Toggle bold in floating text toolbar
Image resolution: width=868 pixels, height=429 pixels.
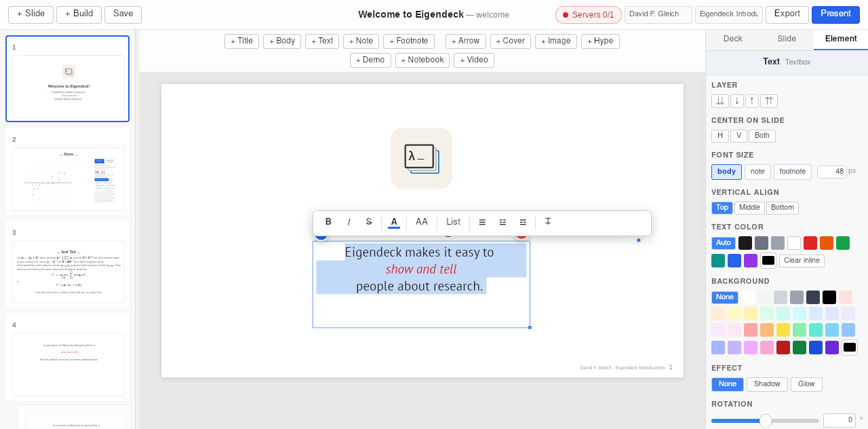328,222
